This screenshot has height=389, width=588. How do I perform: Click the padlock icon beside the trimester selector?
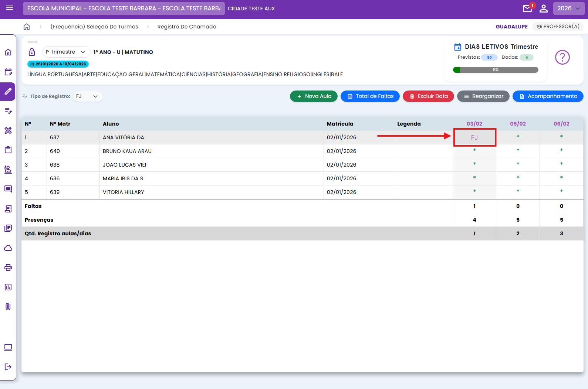pos(32,52)
